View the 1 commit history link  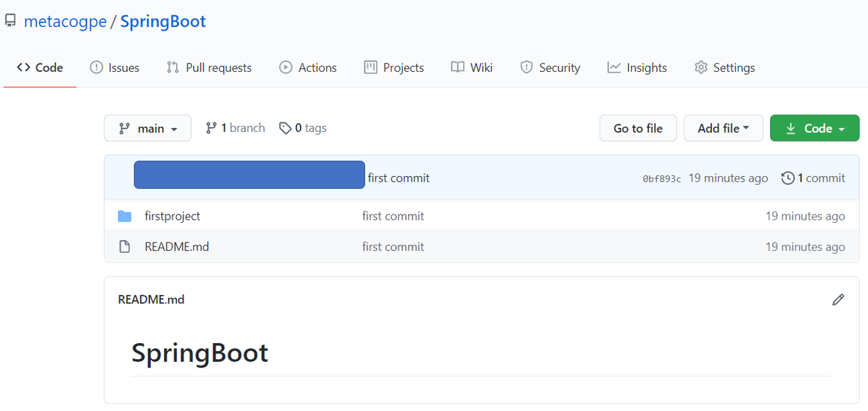tap(814, 178)
